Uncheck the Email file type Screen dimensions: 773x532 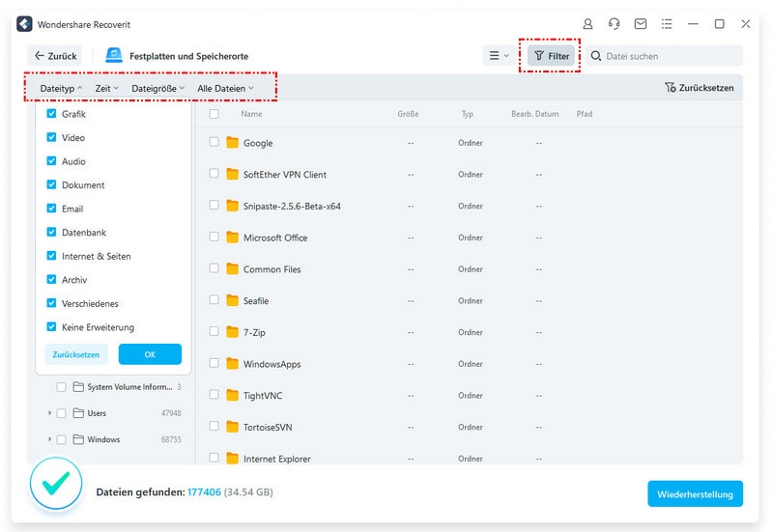point(51,208)
